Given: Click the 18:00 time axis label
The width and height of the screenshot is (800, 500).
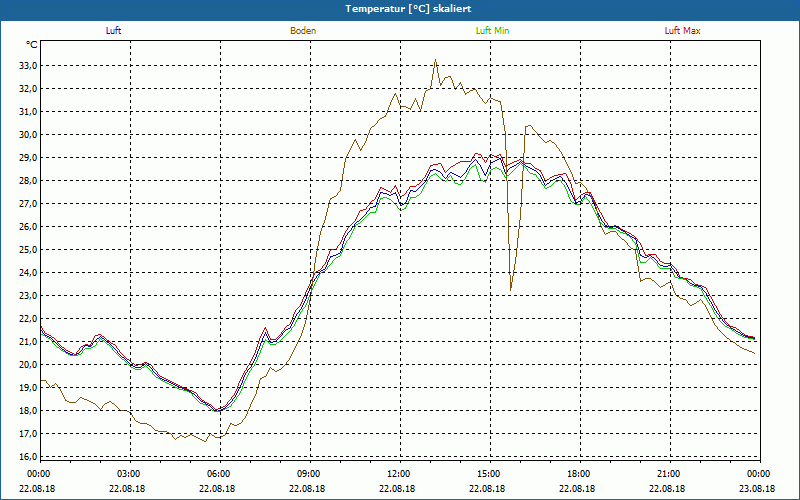Looking at the screenshot, I should (578, 474).
